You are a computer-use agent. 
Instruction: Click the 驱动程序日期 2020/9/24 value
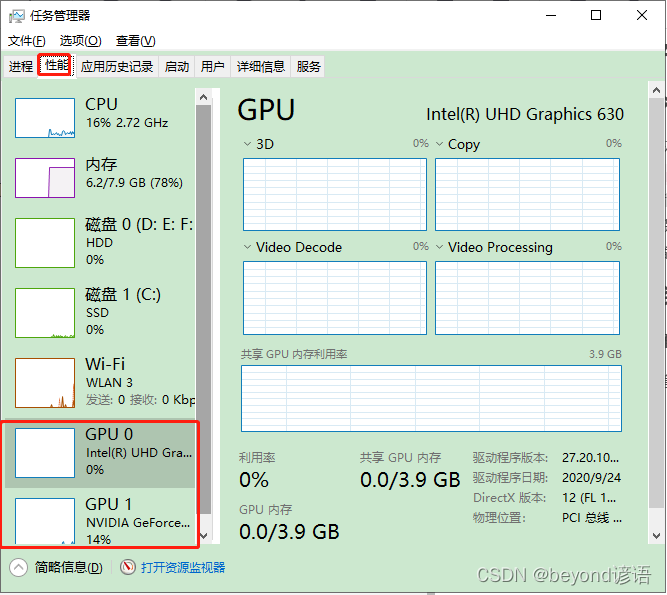591,478
